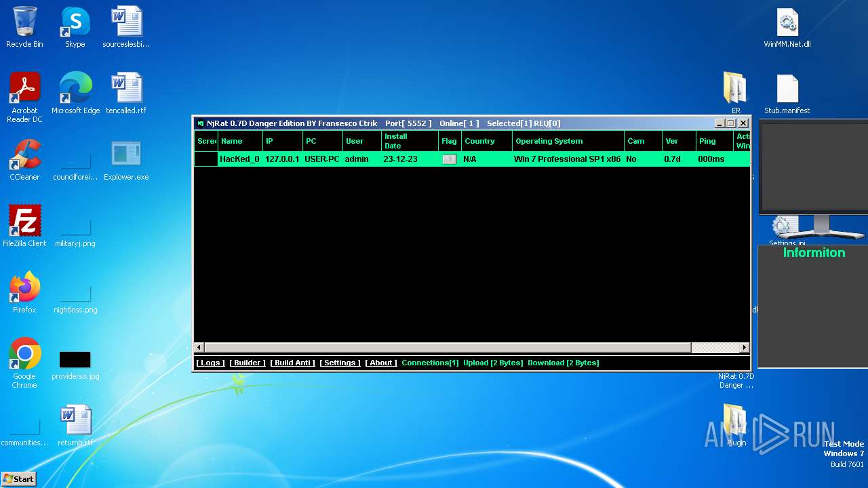Launch Firefox from the desktop
The image size is (868, 488).
(24, 293)
